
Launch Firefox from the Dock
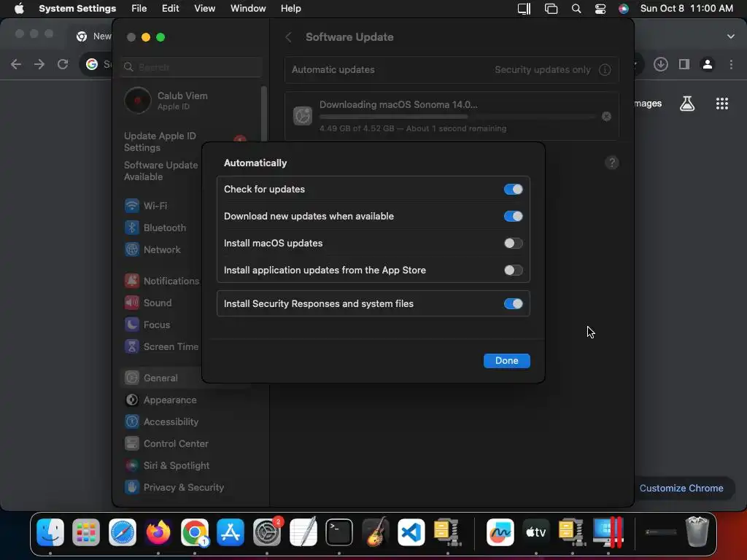[158, 532]
